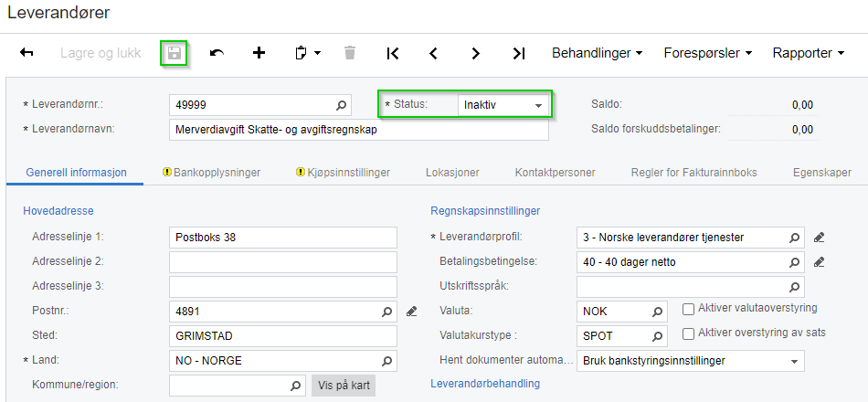Go to the last record icon
868x402 pixels.
click(518, 53)
